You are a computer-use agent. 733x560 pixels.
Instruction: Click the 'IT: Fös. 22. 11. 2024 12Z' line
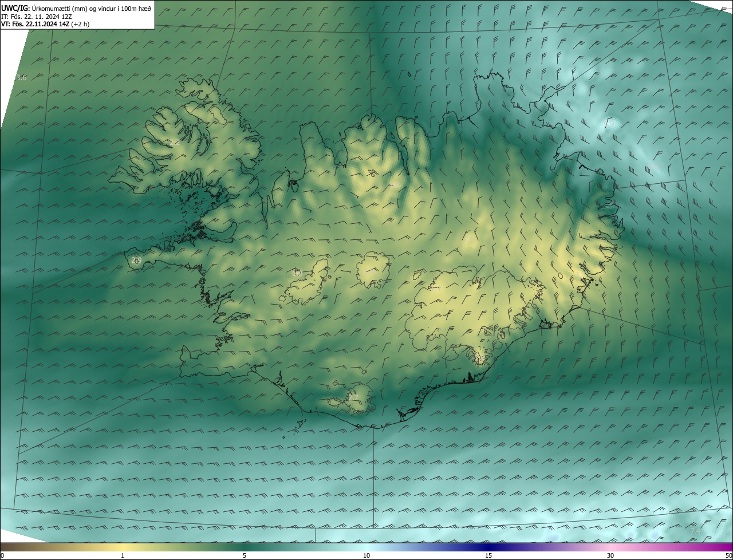pyautogui.click(x=36, y=17)
